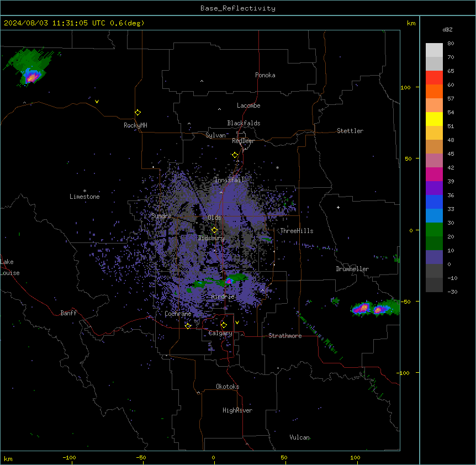
Task: Click the magenta storm core north of Airdrie
Action: coord(229,281)
